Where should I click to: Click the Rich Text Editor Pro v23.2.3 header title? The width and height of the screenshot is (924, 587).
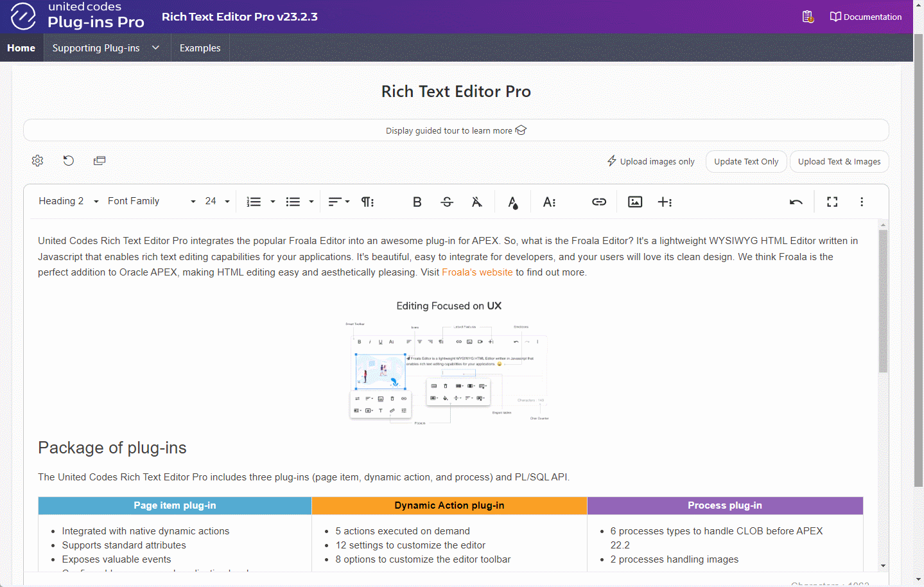point(240,17)
